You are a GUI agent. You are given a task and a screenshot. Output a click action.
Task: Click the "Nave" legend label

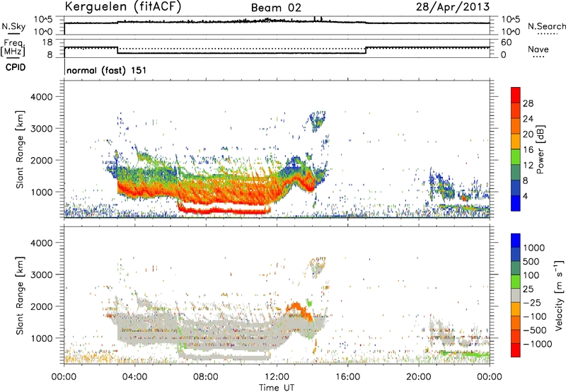point(538,49)
